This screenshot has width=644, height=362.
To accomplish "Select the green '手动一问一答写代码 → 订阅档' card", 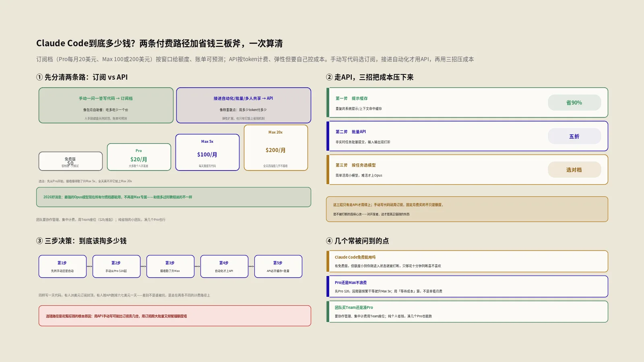I will tap(106, 105).
